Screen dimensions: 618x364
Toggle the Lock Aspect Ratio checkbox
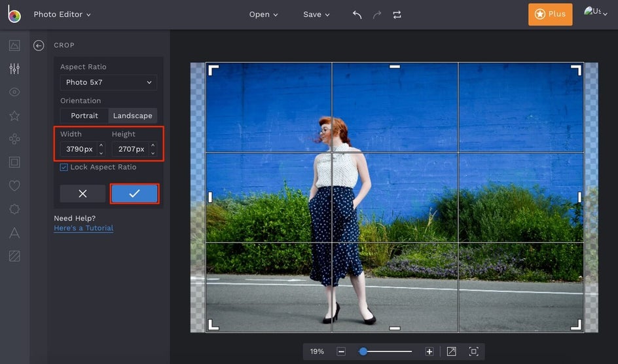click(x=64, y=168)
